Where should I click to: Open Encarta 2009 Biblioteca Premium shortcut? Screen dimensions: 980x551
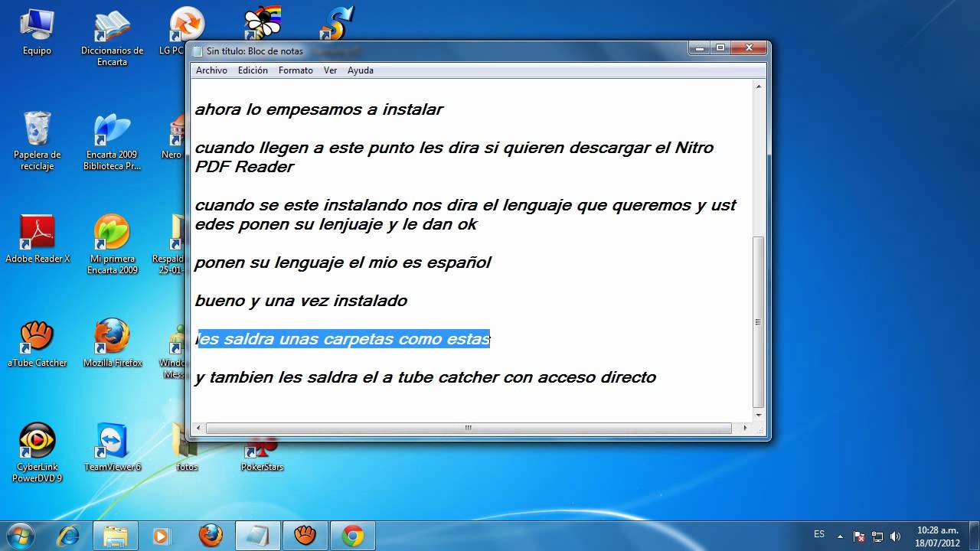tap(112, 142)
